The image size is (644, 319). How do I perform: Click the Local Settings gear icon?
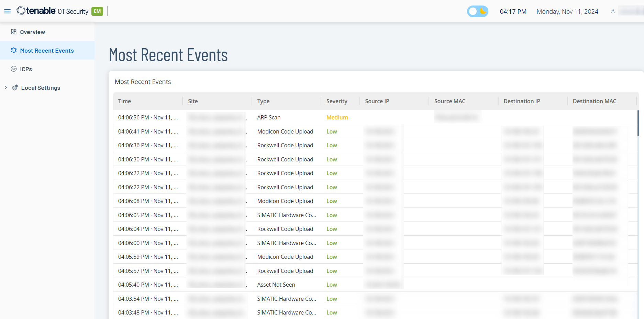click(x=15, y=88)
